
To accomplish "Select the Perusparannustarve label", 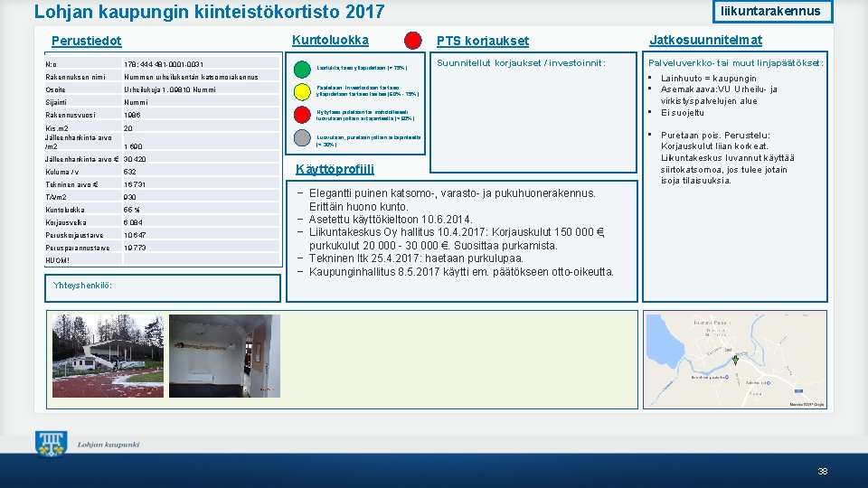I will tap(78, 249).
